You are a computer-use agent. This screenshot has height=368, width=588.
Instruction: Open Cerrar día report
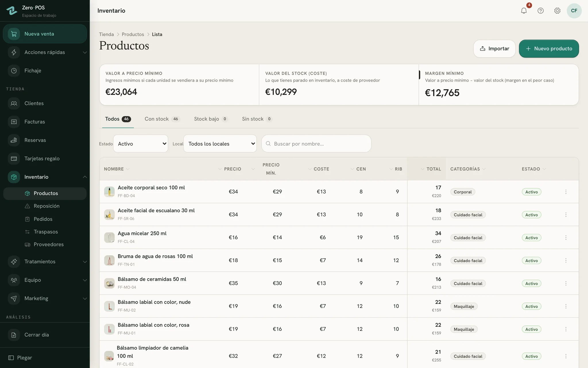[x=45, y=335]
